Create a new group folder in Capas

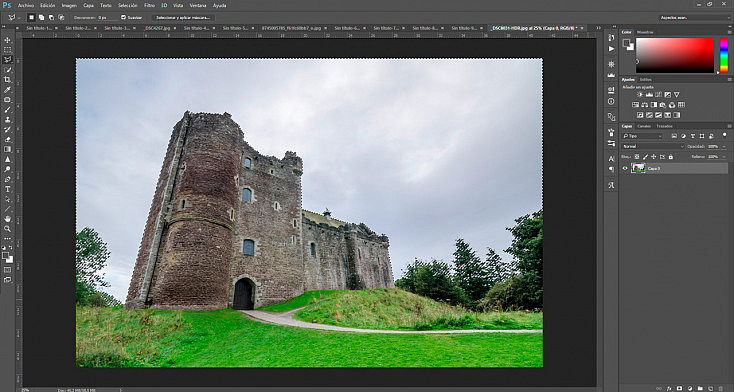[x=700, y=388]
